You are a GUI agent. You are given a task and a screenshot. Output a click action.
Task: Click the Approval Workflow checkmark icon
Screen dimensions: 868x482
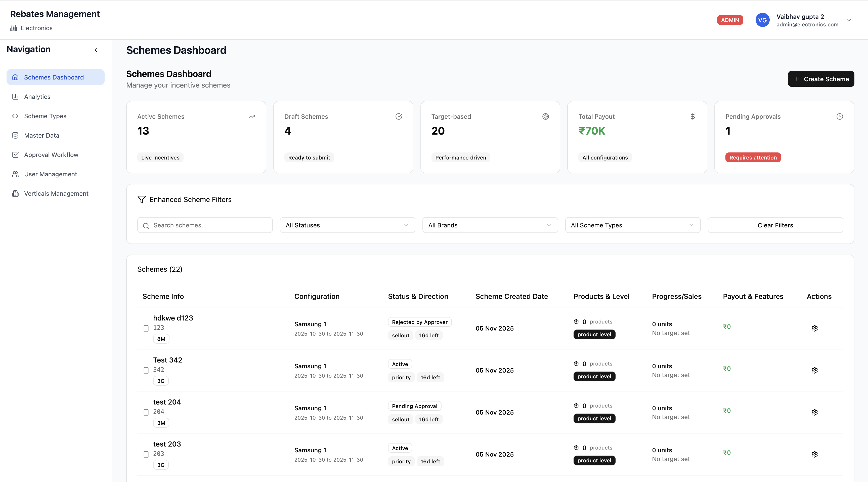pos(16,155)
